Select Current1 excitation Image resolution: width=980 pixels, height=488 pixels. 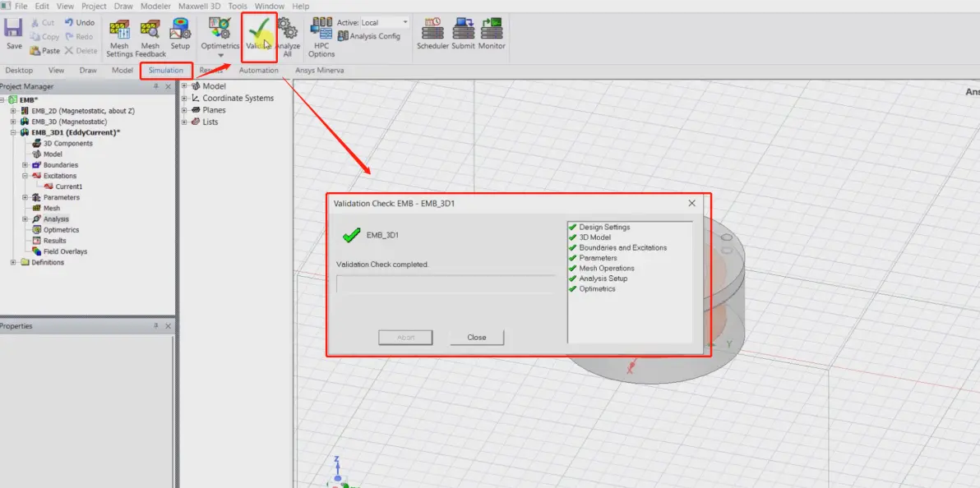69,186
